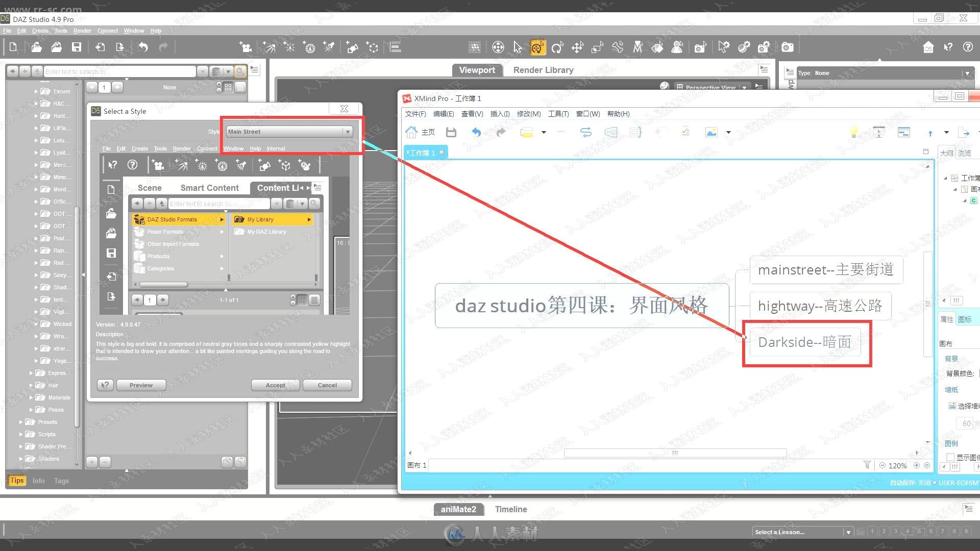This screenshot has height=551, width=980.
Task: Select the Hair folder in tree
Action: click(53, 386)
